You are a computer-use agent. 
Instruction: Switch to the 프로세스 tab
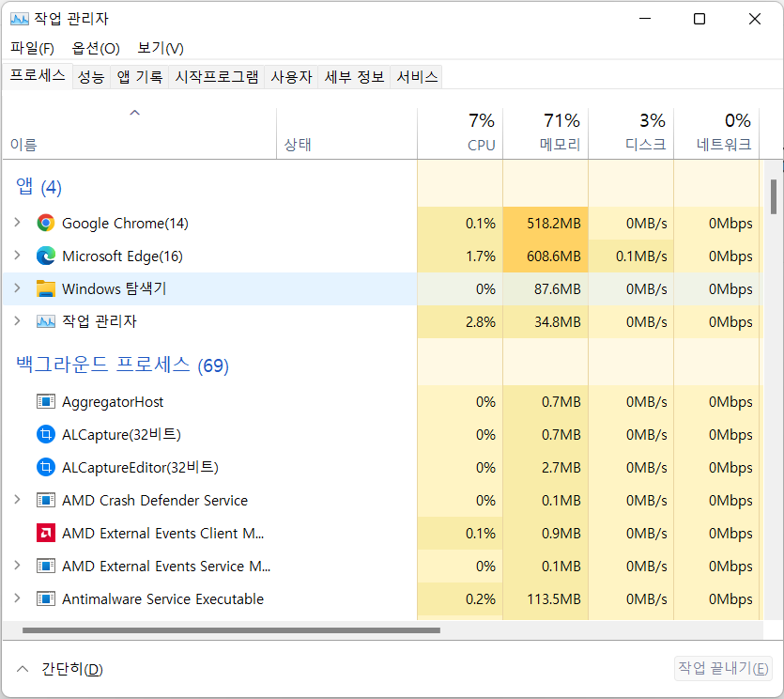pos(38,75)
